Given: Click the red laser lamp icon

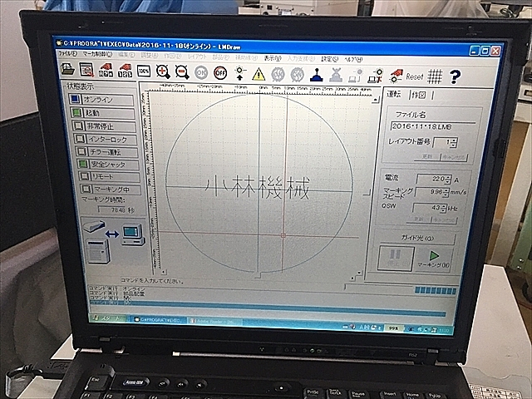Looking at the screenshot, I should [x=396, y=76].
